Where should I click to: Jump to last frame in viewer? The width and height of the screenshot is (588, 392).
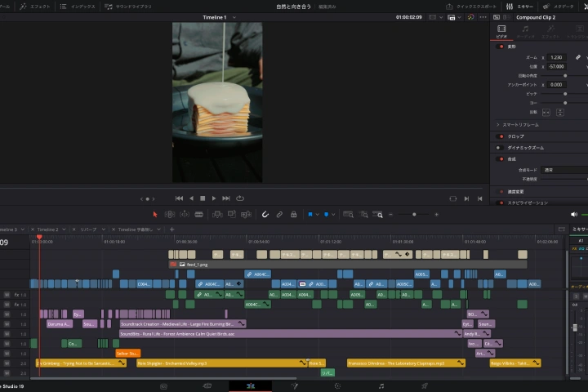[x=226, y=198]
